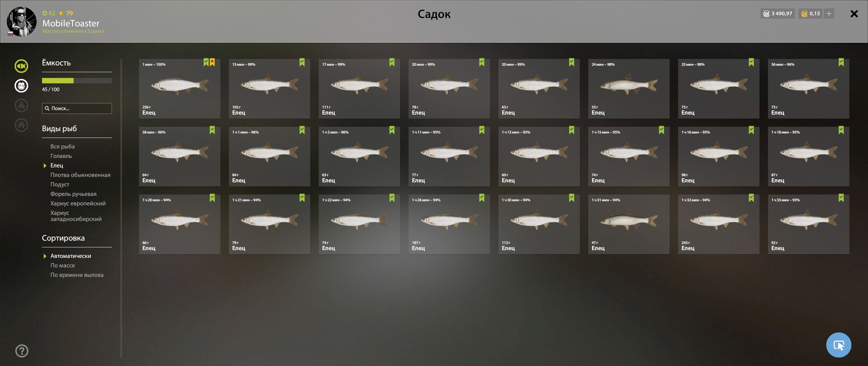
Task: Add gold coins with the plus icon
Action: coord(829,14)
